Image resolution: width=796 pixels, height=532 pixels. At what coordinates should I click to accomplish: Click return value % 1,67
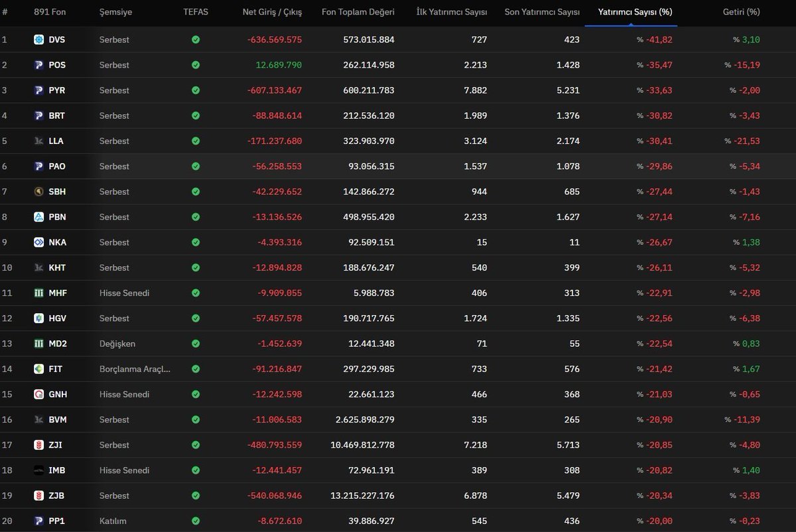point(747,369)
